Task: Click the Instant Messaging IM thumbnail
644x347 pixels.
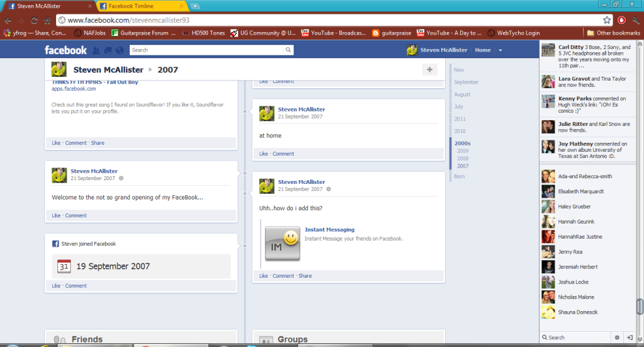Action: (x=283, y=244)
